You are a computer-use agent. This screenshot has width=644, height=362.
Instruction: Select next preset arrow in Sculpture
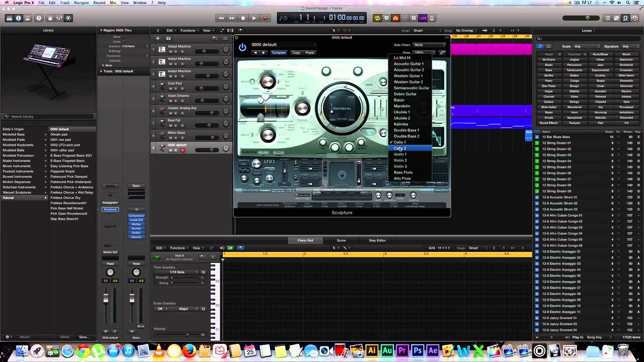point(264,52)
